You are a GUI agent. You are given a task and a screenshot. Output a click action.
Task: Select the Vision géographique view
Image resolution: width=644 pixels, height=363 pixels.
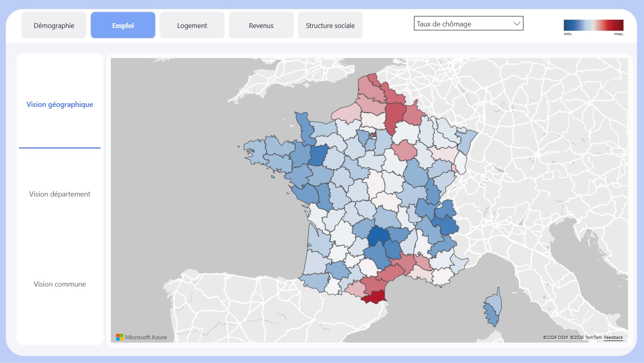tap(59, 104)
